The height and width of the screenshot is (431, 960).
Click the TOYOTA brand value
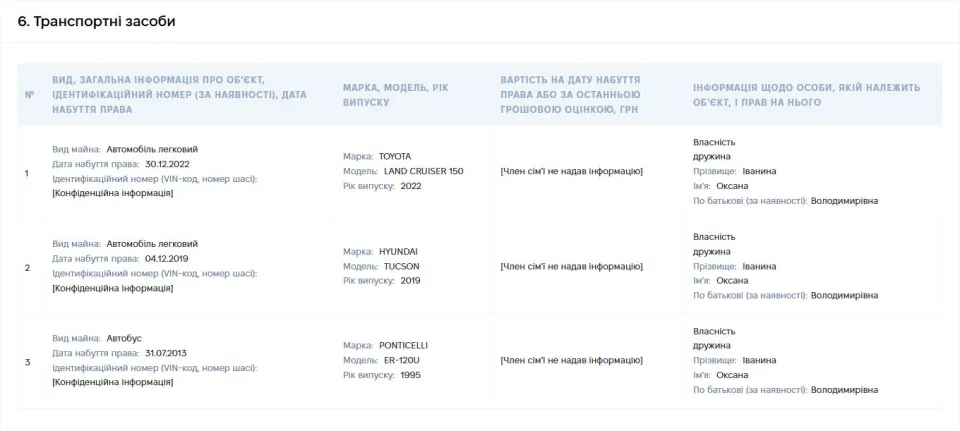[395, 157]
